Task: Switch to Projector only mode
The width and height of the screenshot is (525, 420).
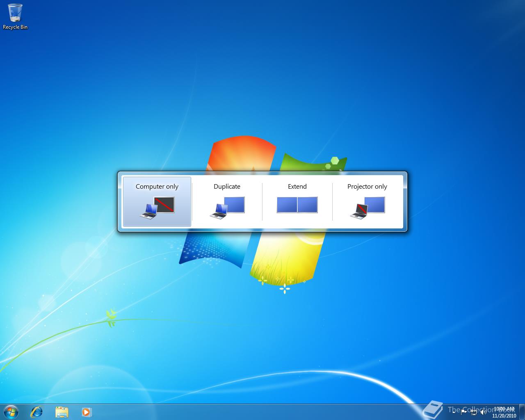Action: tap(367, 201)
